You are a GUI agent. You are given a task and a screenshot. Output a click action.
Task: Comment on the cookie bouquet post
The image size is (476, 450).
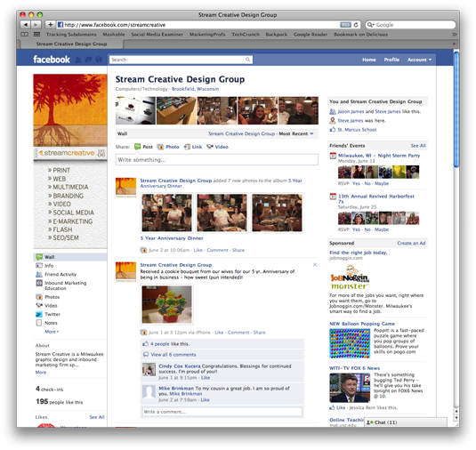[238, 333]
